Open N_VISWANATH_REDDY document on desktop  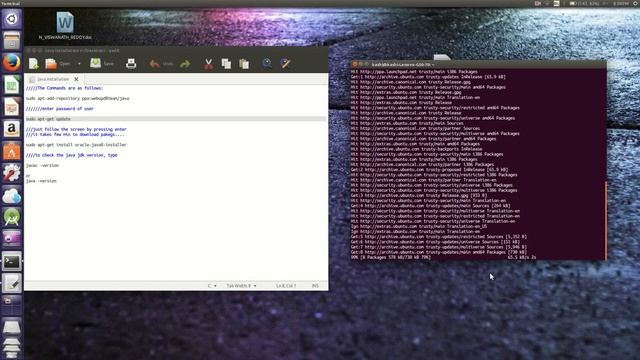(65, 25)
